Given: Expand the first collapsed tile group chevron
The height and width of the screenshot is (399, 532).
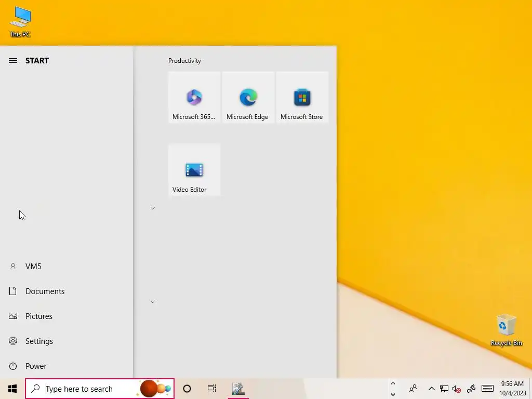Looking at the screenshot, I should pyautogui.click(x=153, y=208).
